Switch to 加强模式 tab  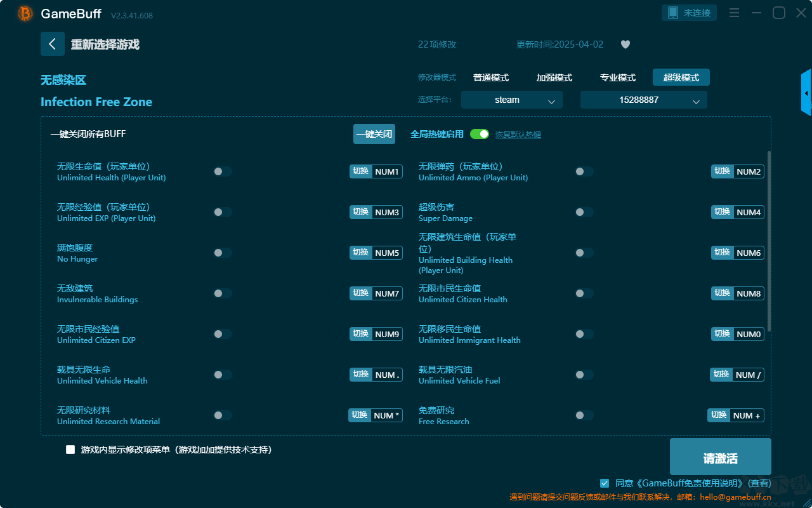pos(554,77)
